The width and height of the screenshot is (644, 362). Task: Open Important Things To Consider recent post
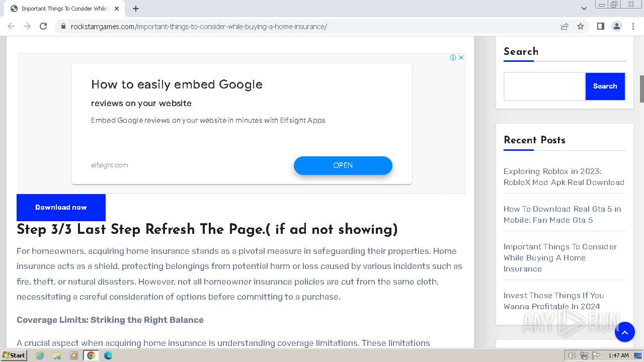(x=560, y=257)
